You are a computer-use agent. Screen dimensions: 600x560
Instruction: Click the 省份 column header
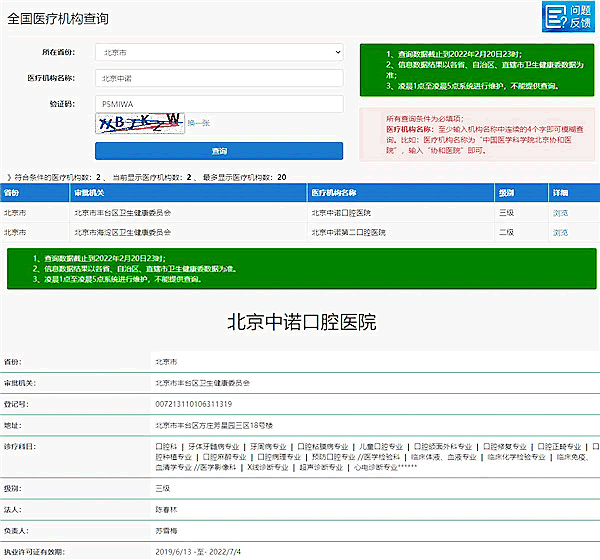(x=12, y=192)
